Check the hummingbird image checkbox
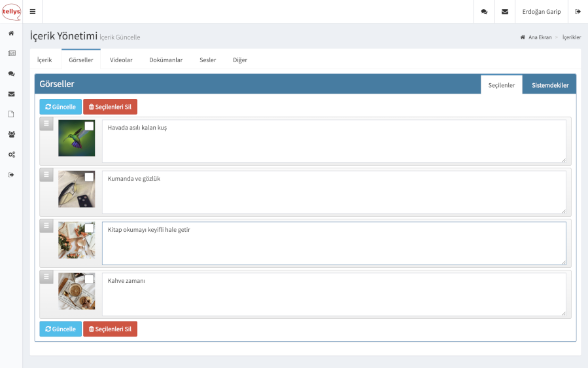 coord(89,126)
